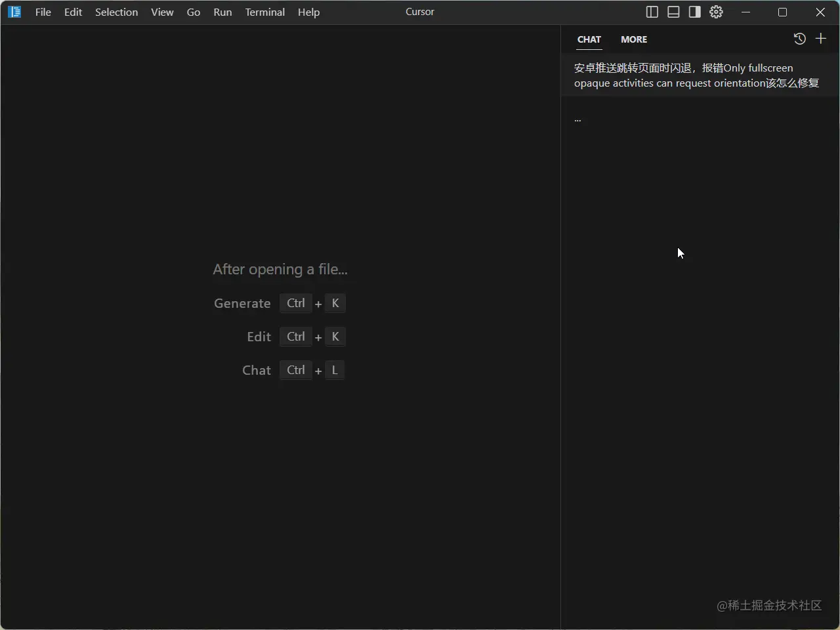Screen dimensions: 840x630
Task: Click the Cursor window title
Action: tap(420, 12)
